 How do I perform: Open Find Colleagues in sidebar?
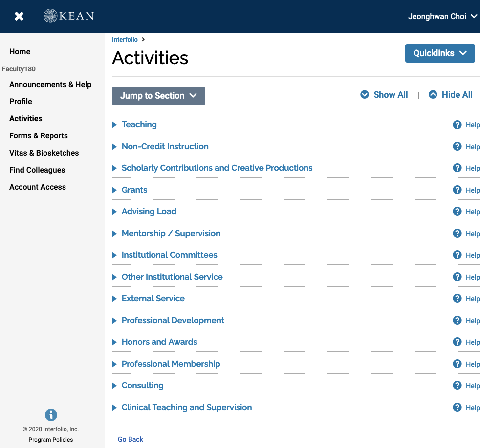coord(37,170)
